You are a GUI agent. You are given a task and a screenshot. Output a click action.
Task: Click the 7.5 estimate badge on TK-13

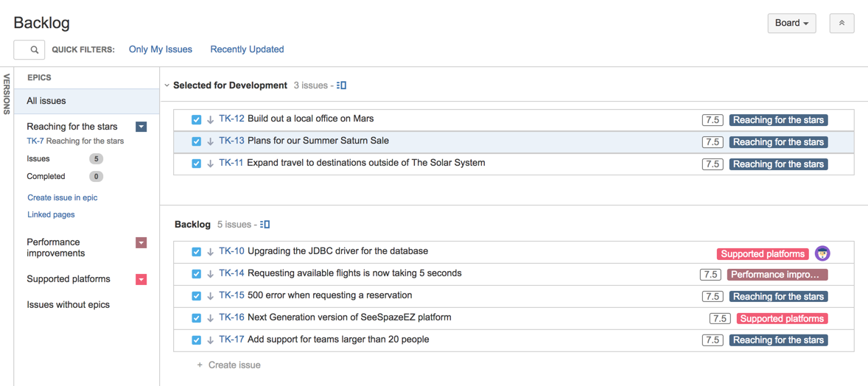click(x=713, y=142)
